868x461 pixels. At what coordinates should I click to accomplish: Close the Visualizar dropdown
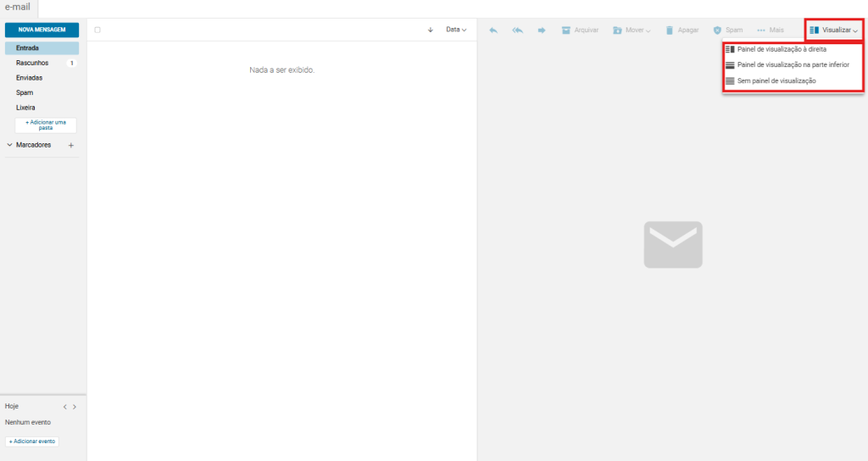tap(834, 30)
